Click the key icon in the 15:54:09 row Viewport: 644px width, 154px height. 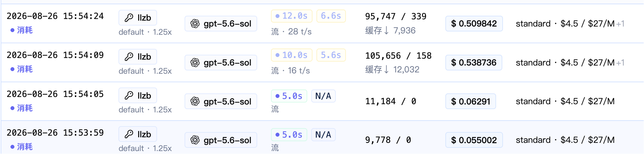pos(129,57)
